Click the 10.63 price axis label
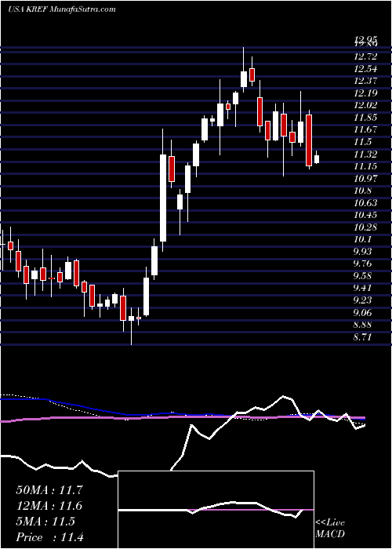The width and height of the screenshot is (392, 549). pos(366,202)
